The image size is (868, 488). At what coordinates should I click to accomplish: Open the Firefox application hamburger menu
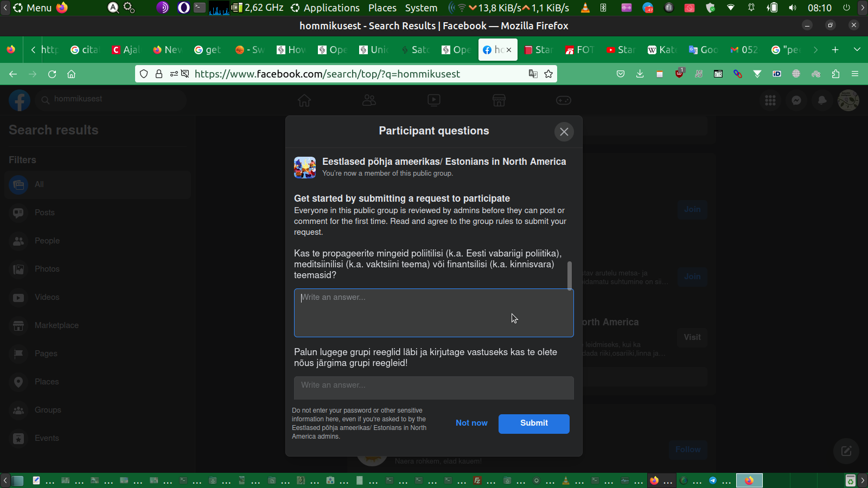(855, 74)
